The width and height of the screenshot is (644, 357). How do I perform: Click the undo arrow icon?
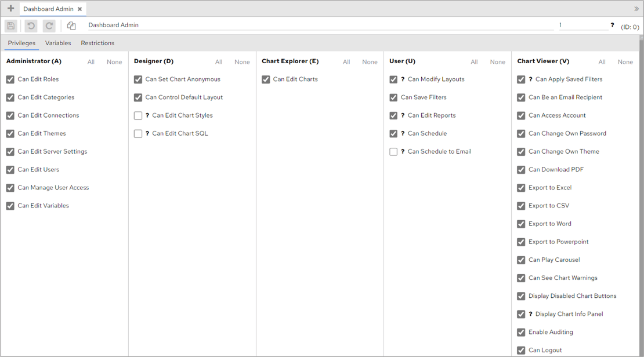point(31,26)
